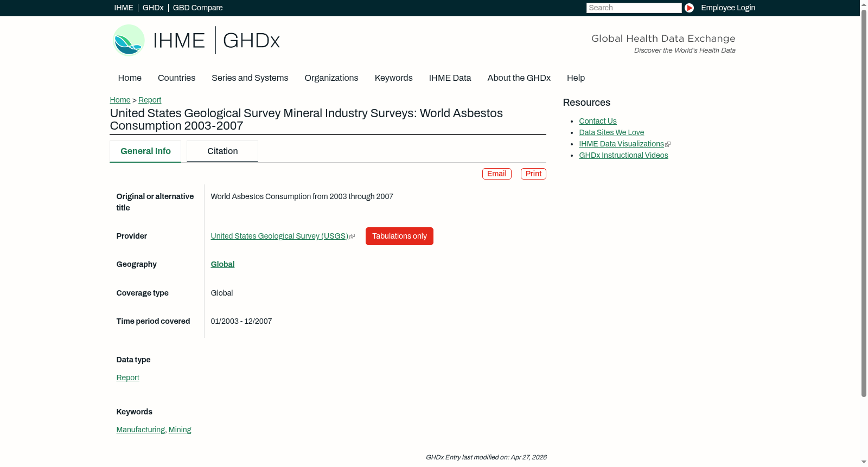868x467 pixels.
Task: Open the GHDx link in the top bar
Action: [153, 8]
